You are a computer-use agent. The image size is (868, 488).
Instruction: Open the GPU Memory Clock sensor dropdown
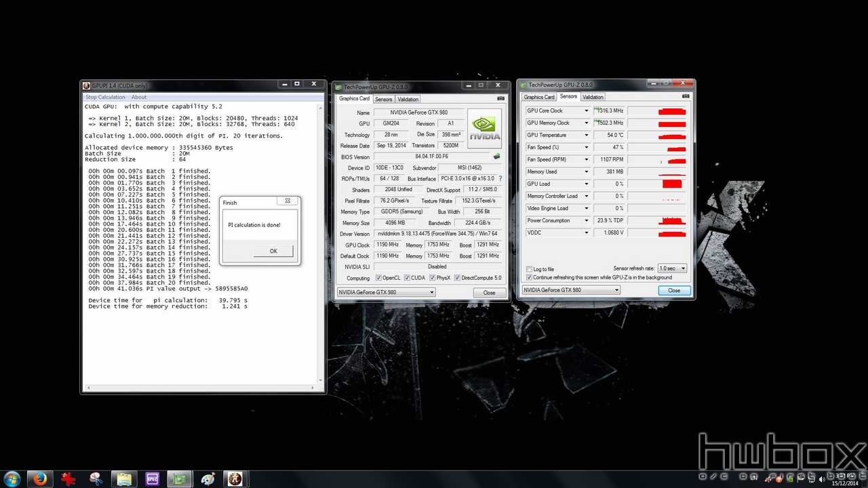pos(586,123)
